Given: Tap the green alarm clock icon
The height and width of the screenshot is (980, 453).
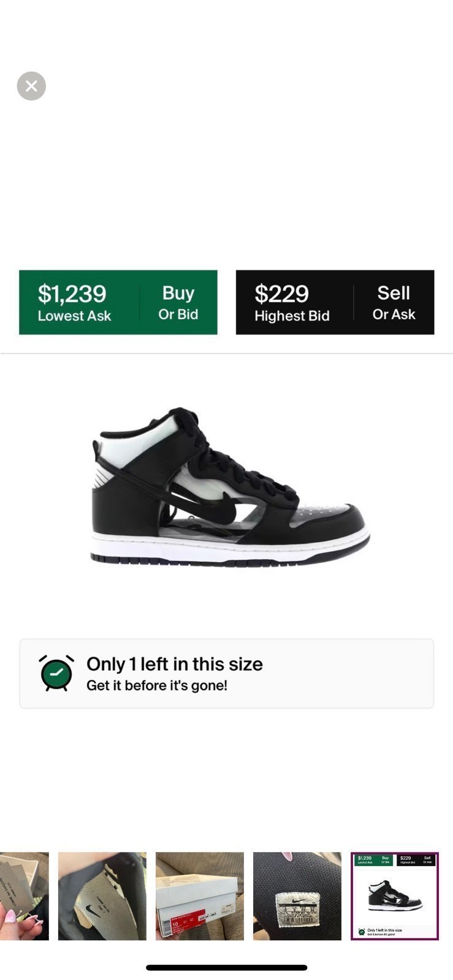Looking at the screenshot, I should click(x=56, y=673).
